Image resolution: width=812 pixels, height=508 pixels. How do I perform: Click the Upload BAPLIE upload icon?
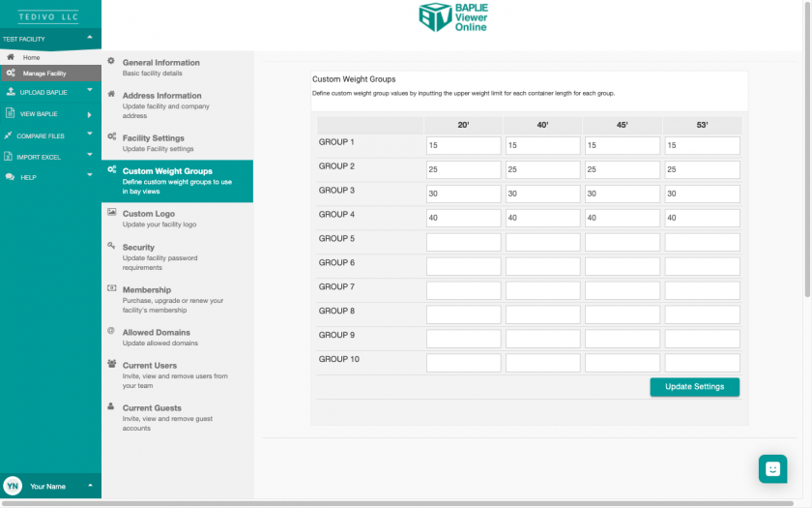(11, 92)
